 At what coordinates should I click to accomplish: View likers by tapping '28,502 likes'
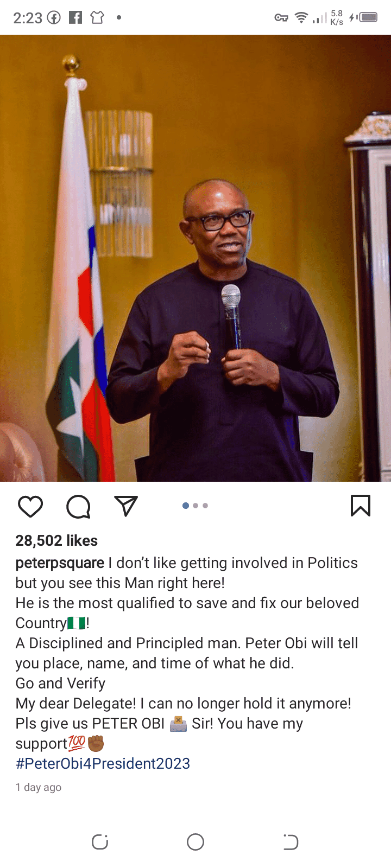[56, 540]
